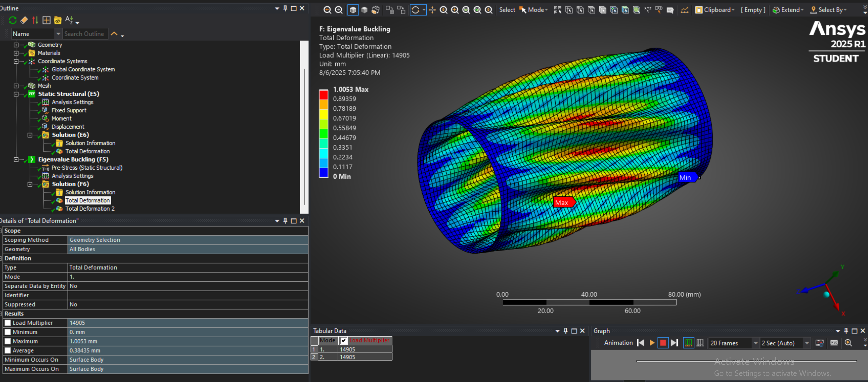The image size is (868, 382).
Task: Click the expand-all grid icon in Outline
Action: click(x=46, y=20)
